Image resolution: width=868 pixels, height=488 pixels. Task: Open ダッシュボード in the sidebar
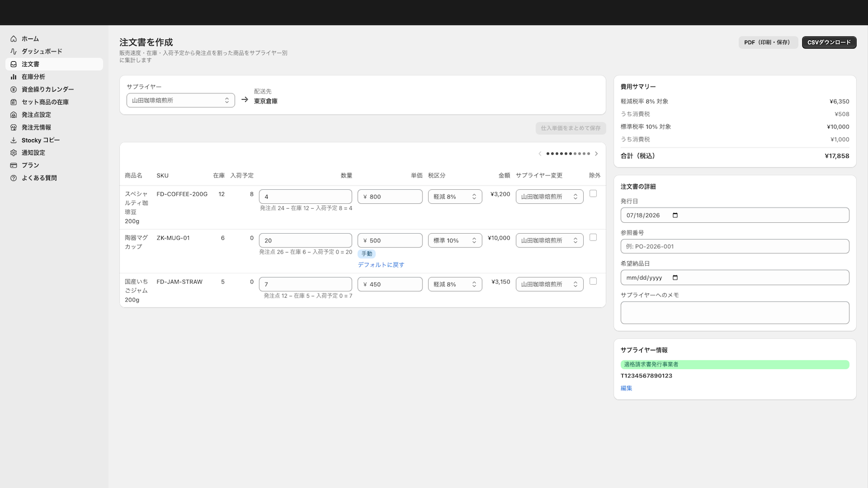[54, 52]
